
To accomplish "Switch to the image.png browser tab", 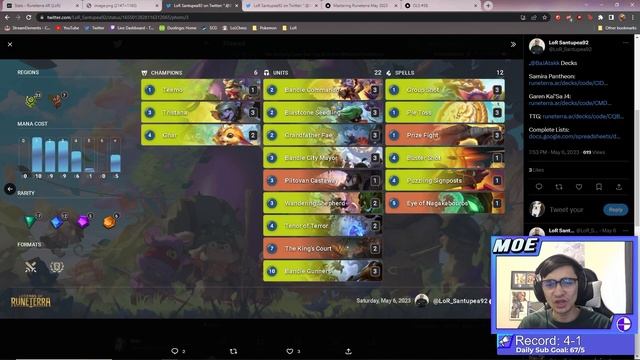I will pos(121,6).
